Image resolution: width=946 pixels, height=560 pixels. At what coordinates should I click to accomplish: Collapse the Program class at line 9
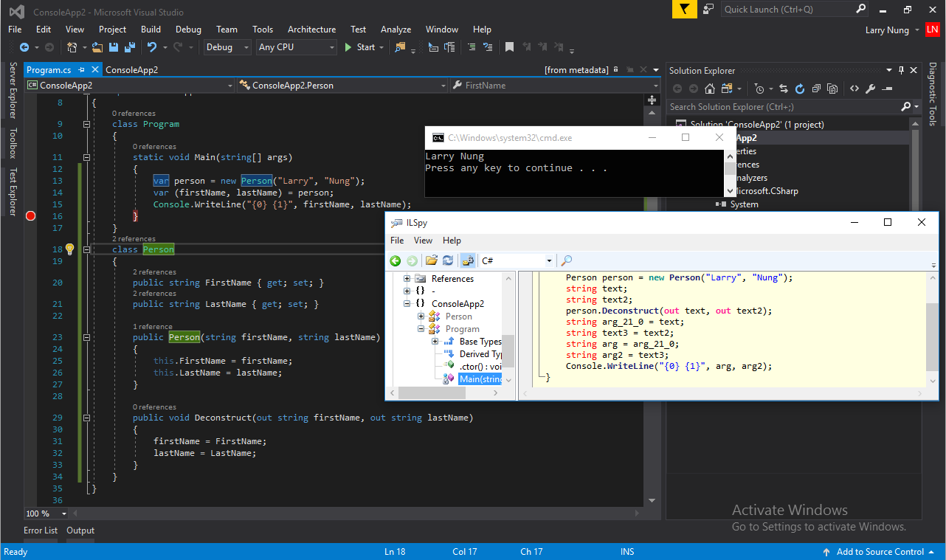pos(86,125)
